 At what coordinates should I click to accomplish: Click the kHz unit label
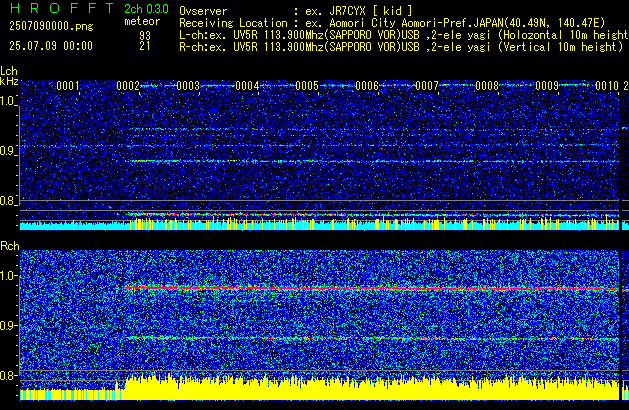[x=9, y=81]
